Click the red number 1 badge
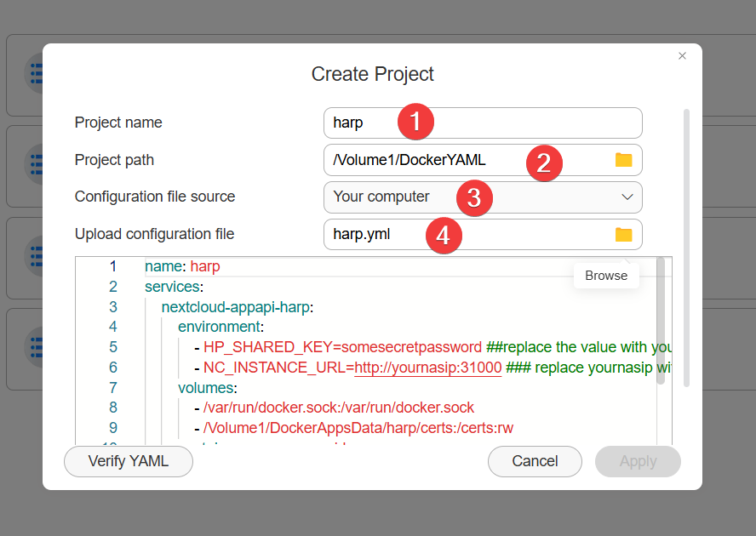 [415, 122]
